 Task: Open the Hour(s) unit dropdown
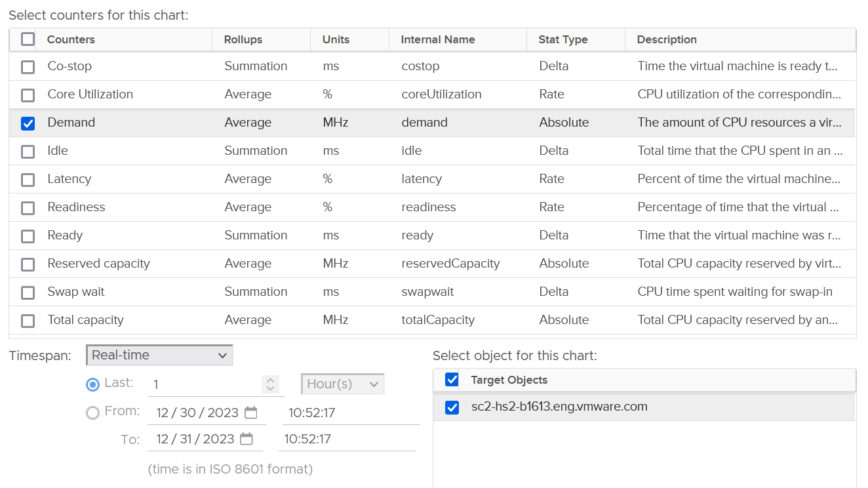click(x=343, y=384)
